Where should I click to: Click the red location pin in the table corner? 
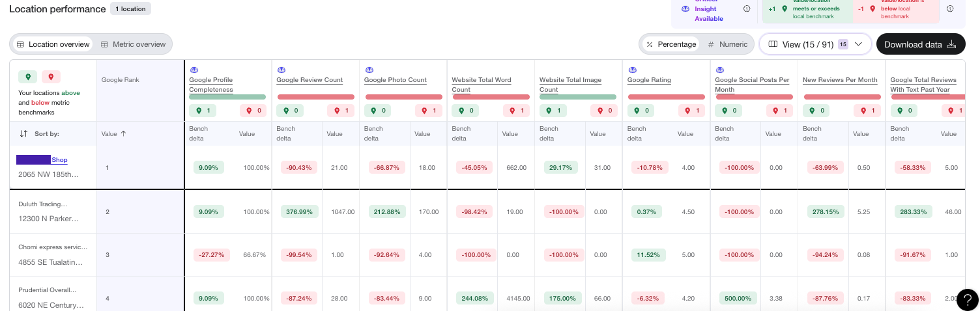coord(51,77)
